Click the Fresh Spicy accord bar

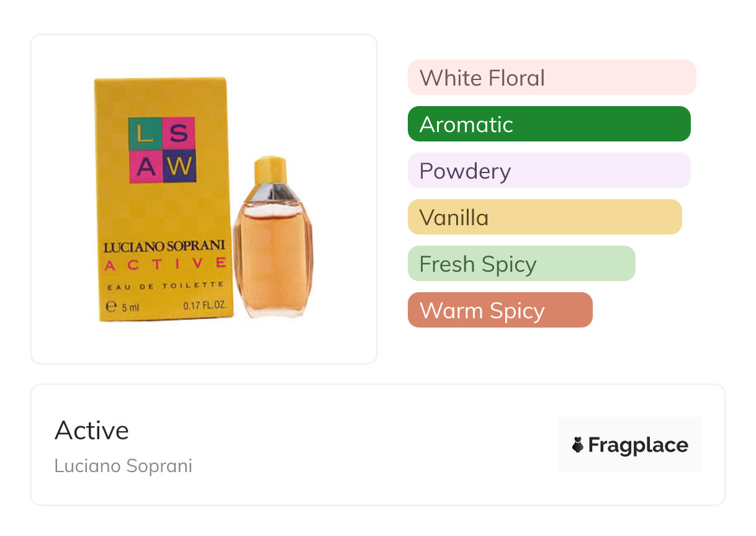point(521,264)
